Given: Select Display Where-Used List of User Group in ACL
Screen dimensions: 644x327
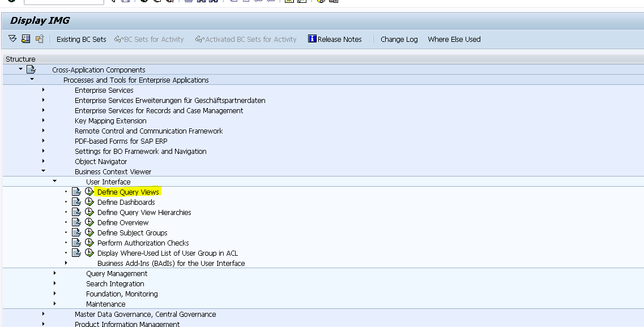Looking at the screenshot, I should 167,253.
